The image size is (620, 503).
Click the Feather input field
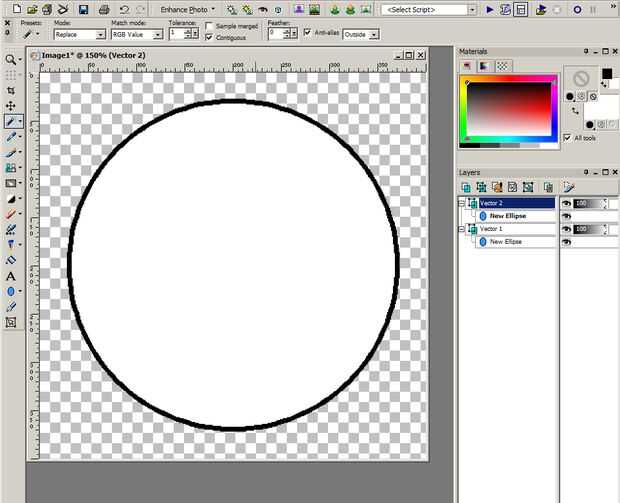(275, 33)
